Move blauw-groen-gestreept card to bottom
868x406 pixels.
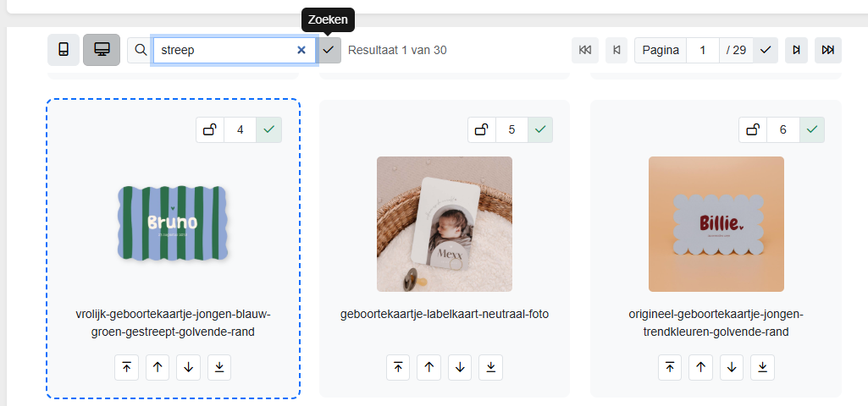[219, 367]
